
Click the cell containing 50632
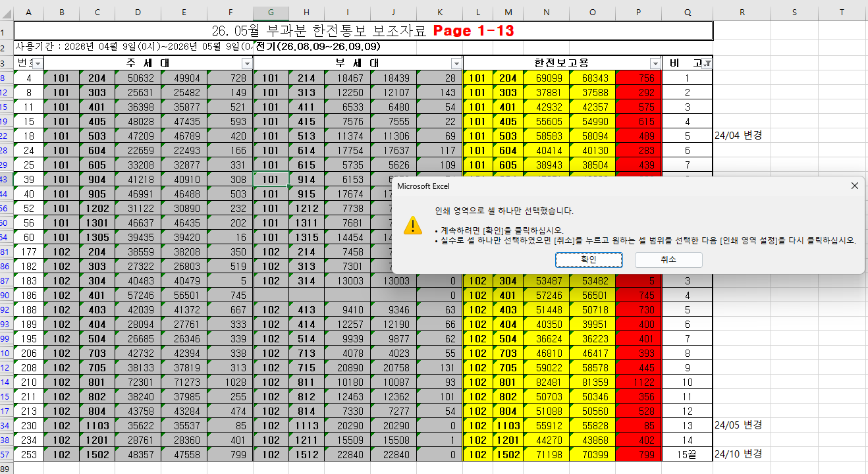pos(138,78)
